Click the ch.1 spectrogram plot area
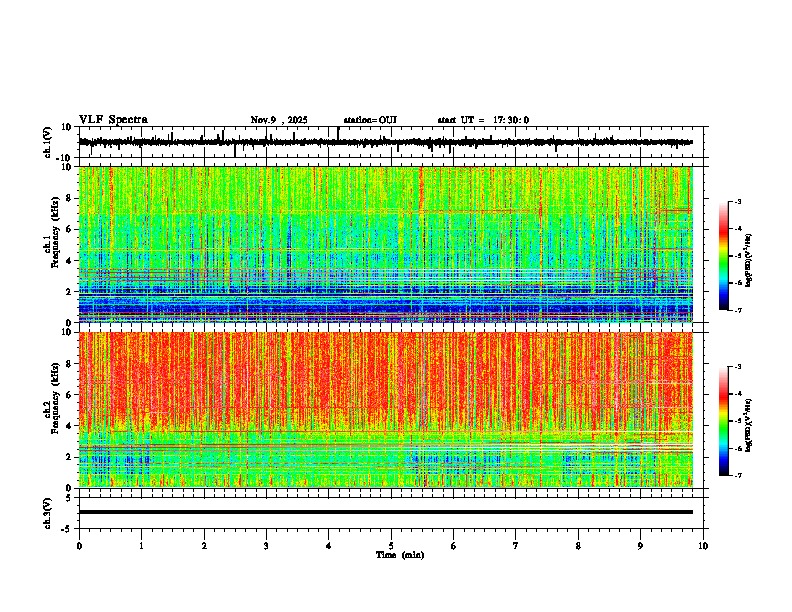792x612 pixels. coord(385,244)
